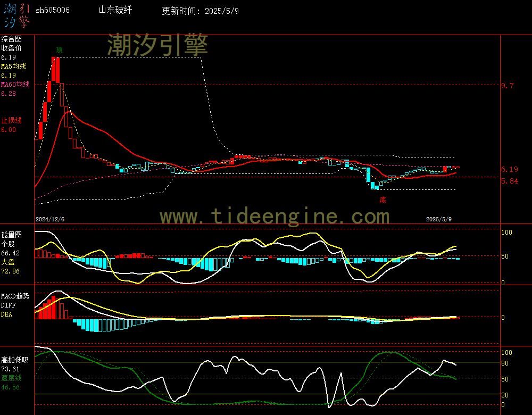Select the MA60均线 legend label
532x415 pixels.
(x=15, y=84)
